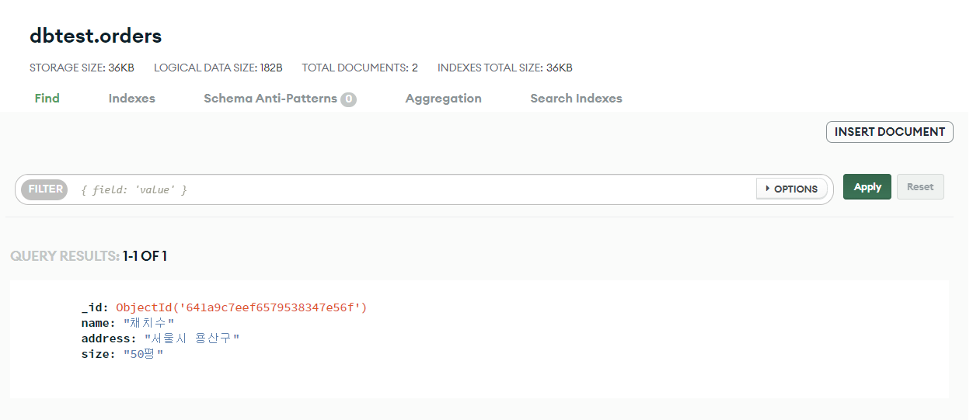Click the INDEXES TOTAL SIZE: 36KB stat

[x=505, y=68]
